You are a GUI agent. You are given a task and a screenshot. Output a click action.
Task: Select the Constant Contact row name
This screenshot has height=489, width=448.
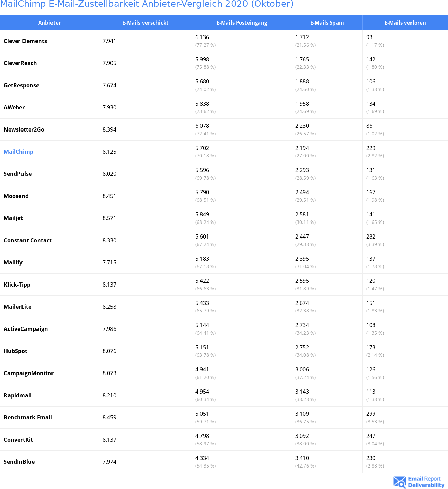tap(28, 240)
